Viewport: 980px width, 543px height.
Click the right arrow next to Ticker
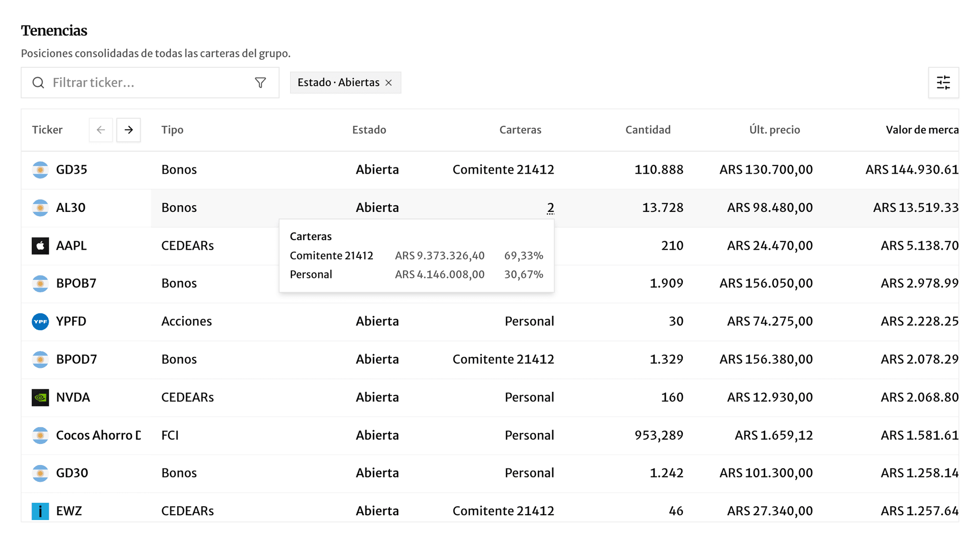tap(129, 130)
